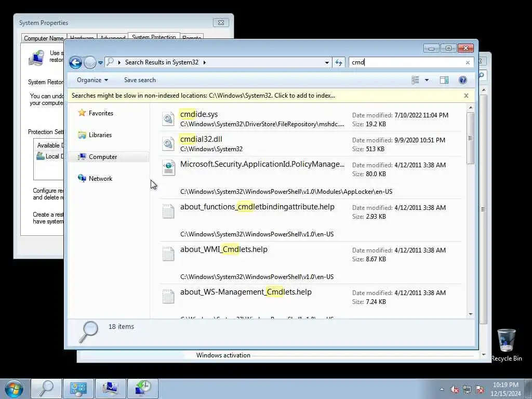Click the about_functions_cmdletbindingattribute file icon
The height and width of the screenshot is (399, 532).
click(x=168, y=211)
